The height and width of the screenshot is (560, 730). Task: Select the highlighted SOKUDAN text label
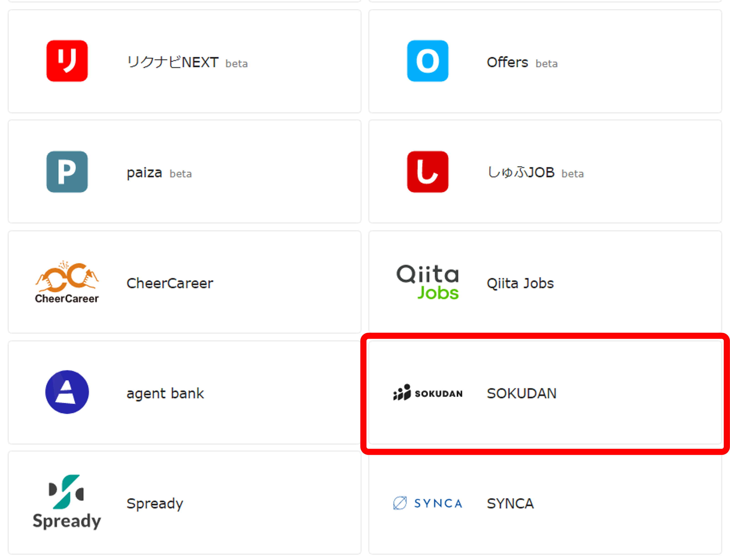521,393
